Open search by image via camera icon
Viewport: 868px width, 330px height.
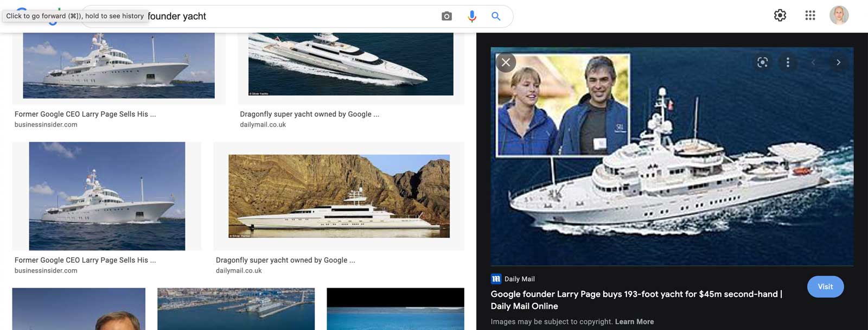446,16
